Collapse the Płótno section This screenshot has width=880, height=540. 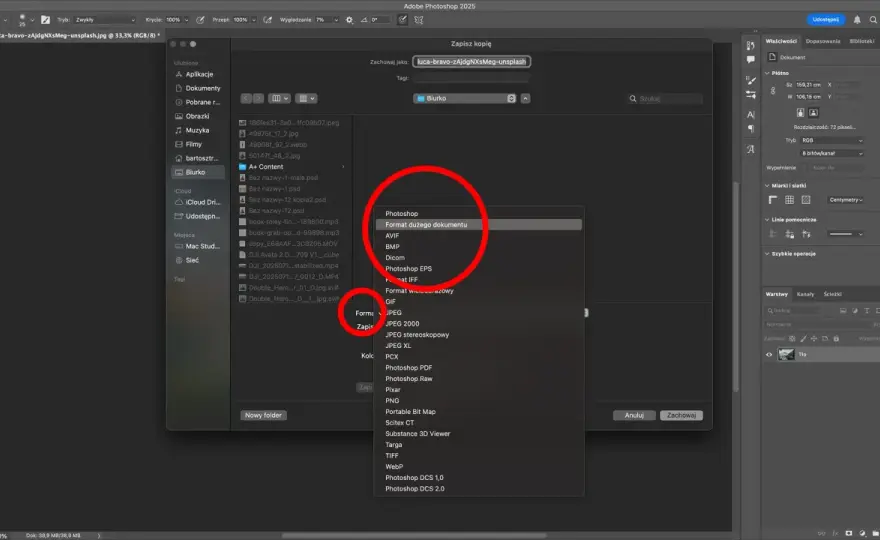pyautogui.click(x=767, y=73)
